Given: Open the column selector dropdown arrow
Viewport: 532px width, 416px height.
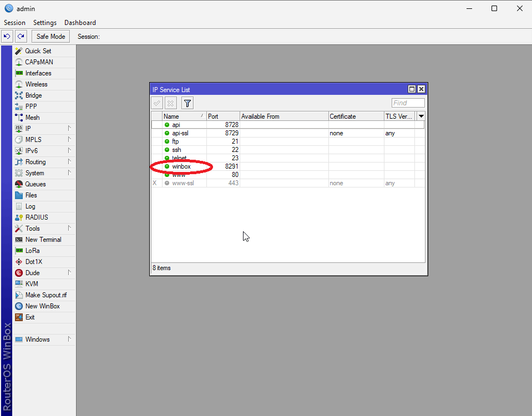Looking at the screenshot, I should pos(420,116).
